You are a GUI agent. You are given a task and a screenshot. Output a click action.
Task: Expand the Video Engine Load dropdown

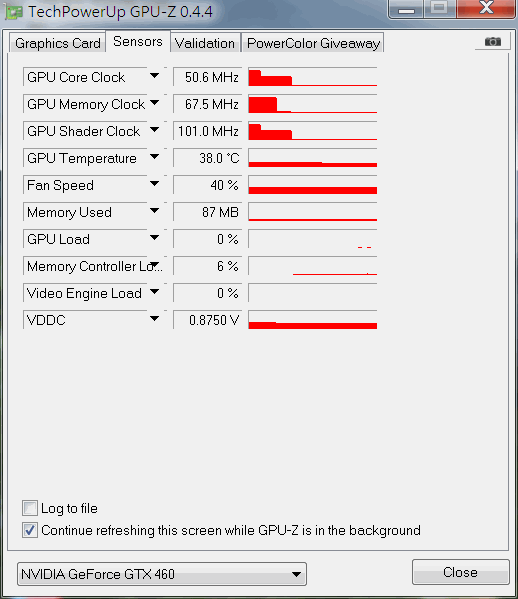(154, 292)
